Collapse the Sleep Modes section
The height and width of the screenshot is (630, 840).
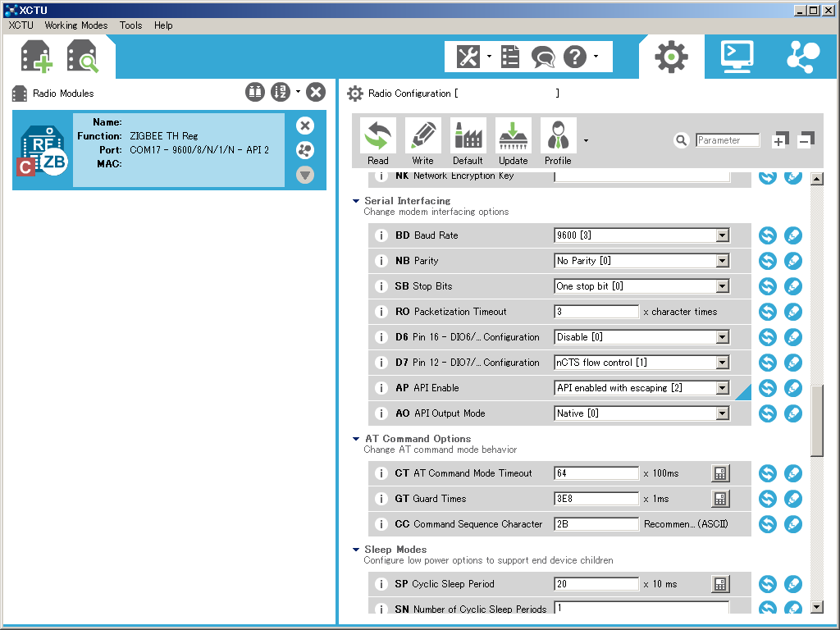[356, 550]
